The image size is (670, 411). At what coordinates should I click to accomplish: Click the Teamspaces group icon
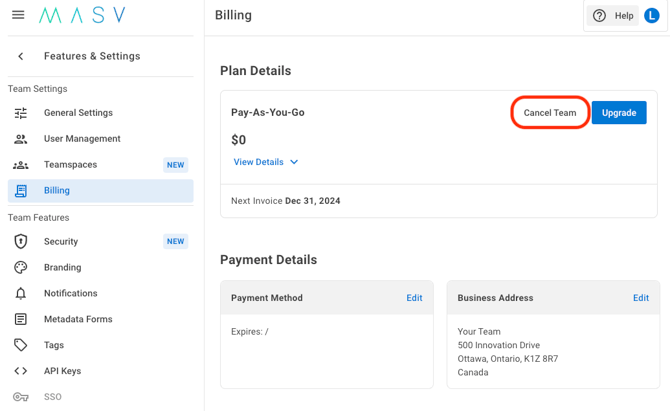pos(21,165)
